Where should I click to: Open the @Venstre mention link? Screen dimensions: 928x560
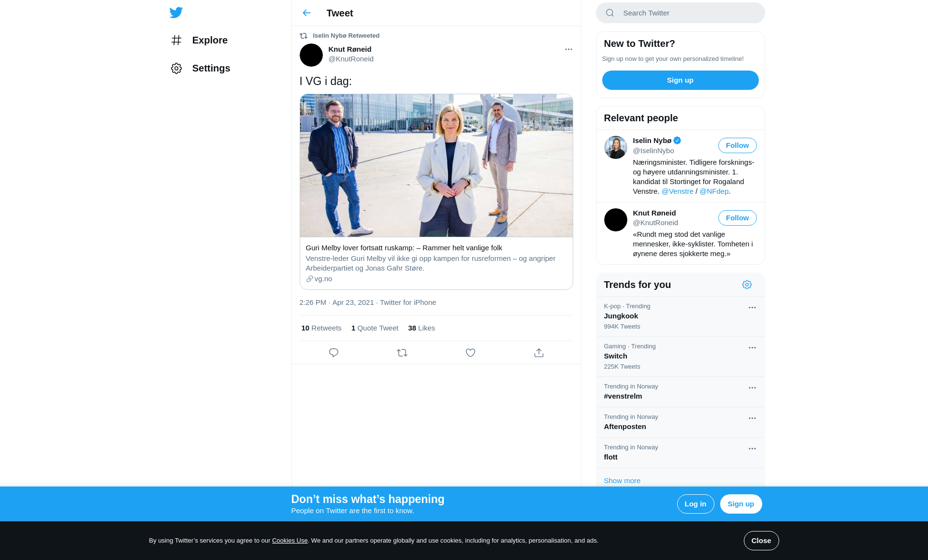pos(677,191)
